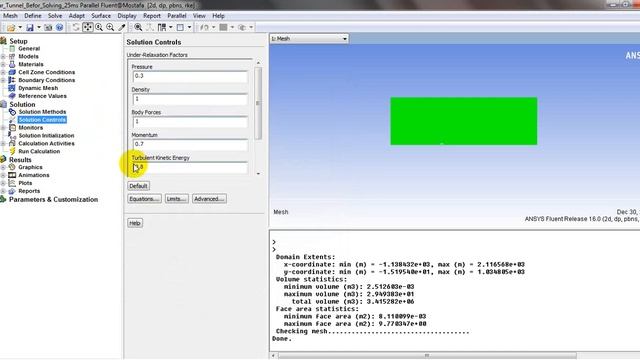Click the Open file toolbar icon
The height and width of the screenshot is (360, 640).
pos(11,27)
